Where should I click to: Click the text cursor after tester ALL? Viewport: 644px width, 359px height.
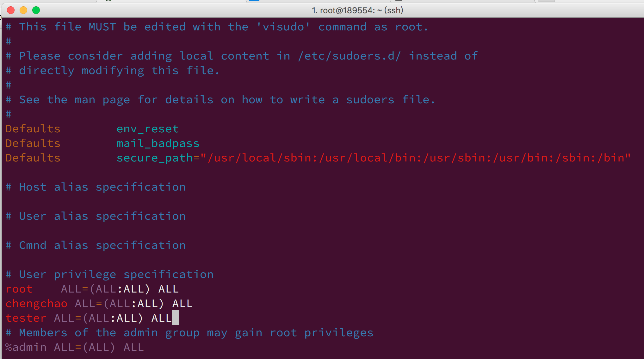(x=176, y=318)
